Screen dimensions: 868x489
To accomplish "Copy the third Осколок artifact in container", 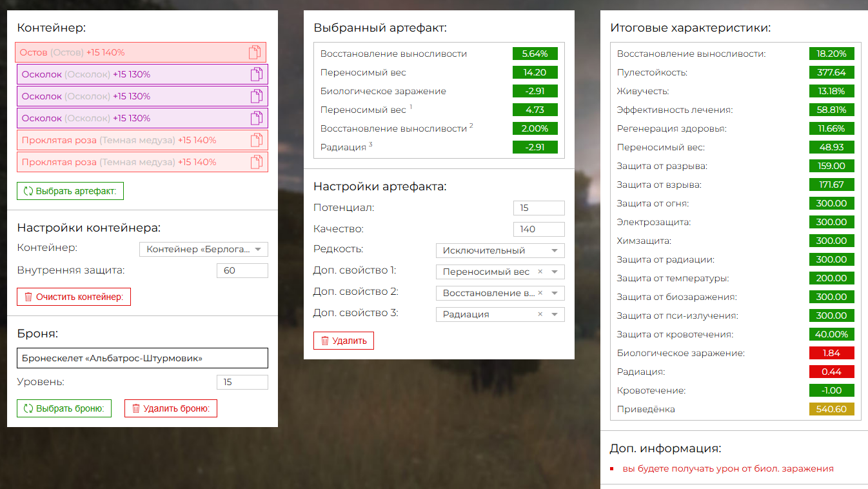I will click(x=257, y=118).
